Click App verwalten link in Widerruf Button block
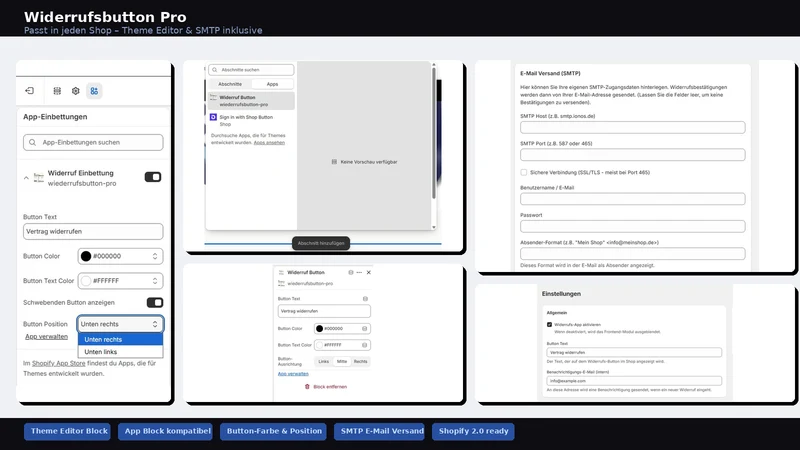The height and width of the screenshot is (450, 800). click(293, 373)
